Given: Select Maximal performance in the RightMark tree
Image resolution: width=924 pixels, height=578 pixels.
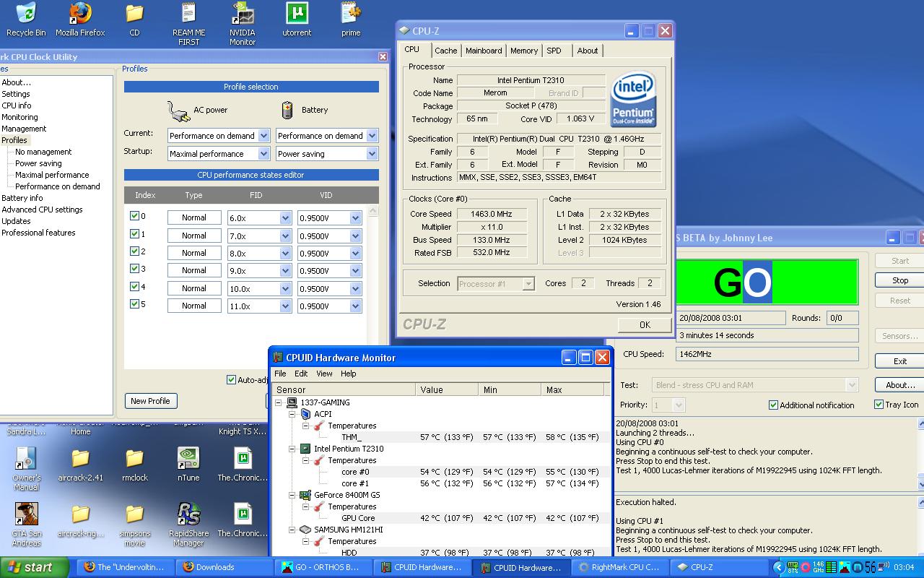Looking at the screenshot, I should tap(52, 175).
